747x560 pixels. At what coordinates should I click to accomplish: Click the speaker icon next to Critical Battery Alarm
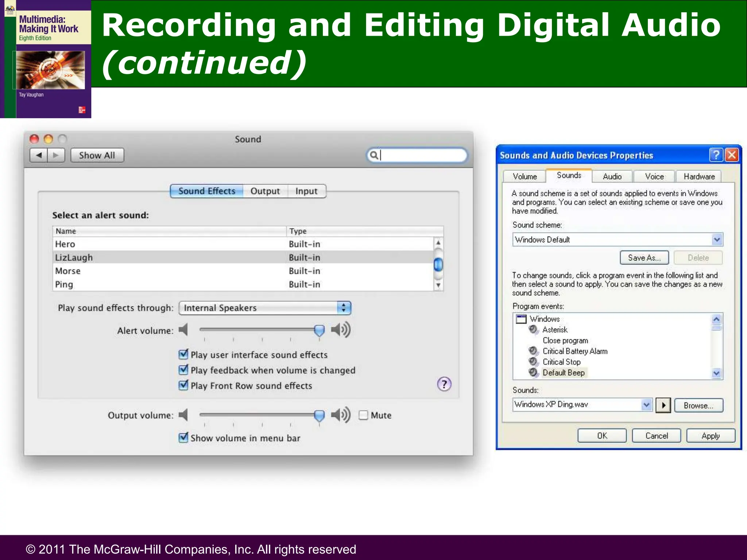[534, 351]
